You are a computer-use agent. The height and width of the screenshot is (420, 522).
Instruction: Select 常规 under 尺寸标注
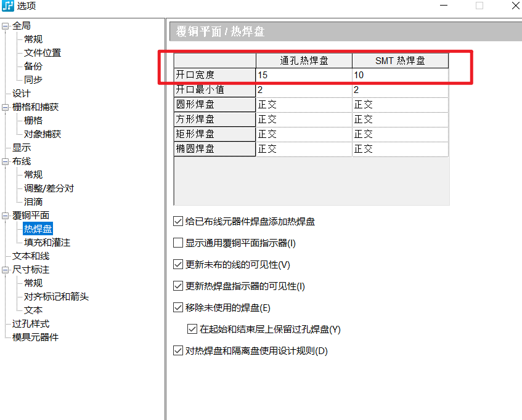click(x=33, y=283)
